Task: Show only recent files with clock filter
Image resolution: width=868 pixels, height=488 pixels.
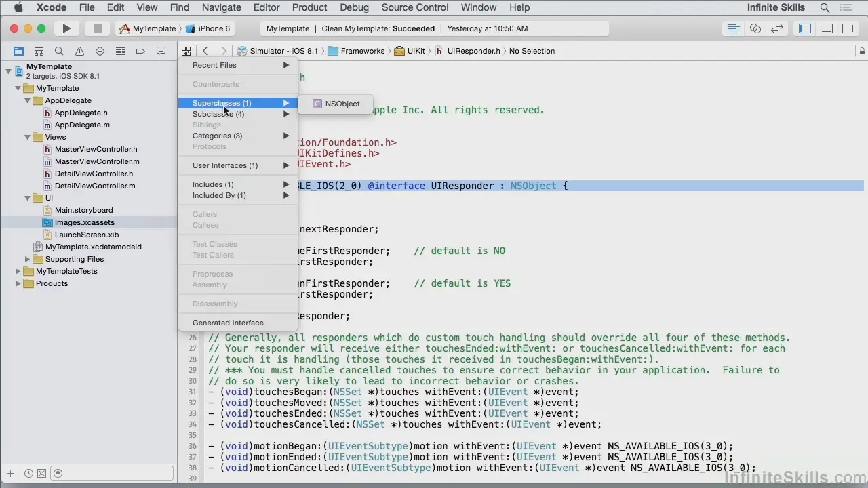Action: (x=28, y=474)
